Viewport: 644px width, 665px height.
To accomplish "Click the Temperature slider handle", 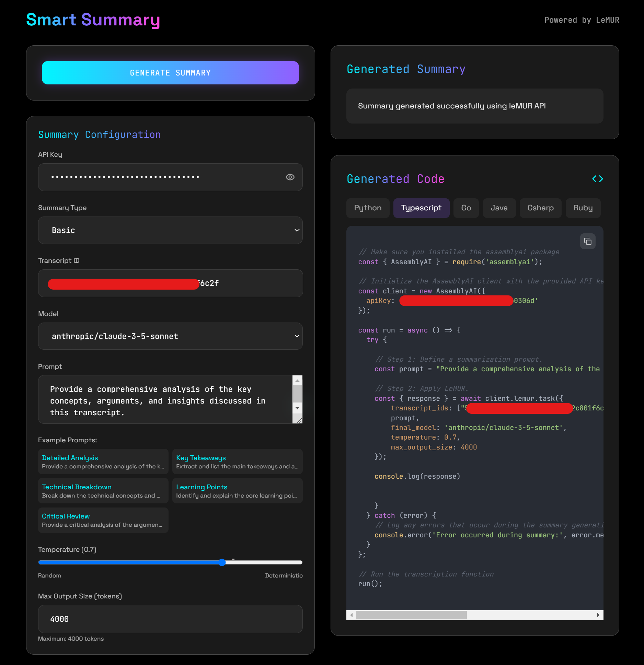I will [222, 562].
